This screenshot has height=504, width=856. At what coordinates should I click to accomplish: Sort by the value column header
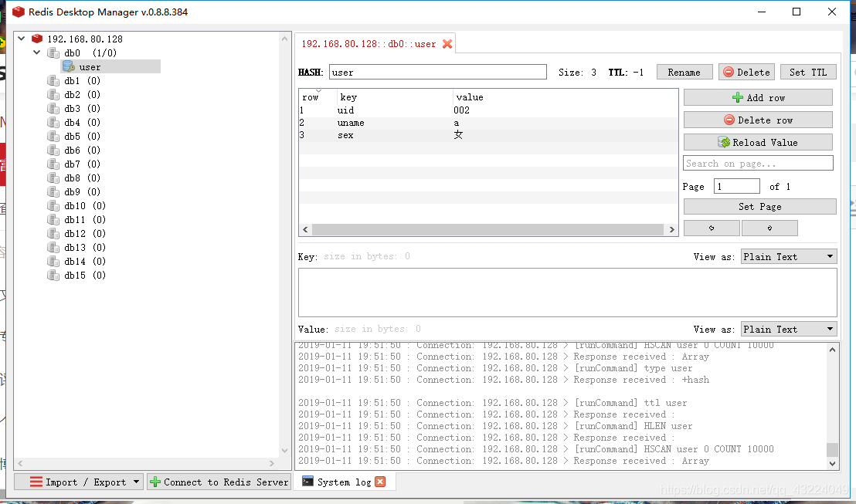pyautogui.click(x=565, y=97)
